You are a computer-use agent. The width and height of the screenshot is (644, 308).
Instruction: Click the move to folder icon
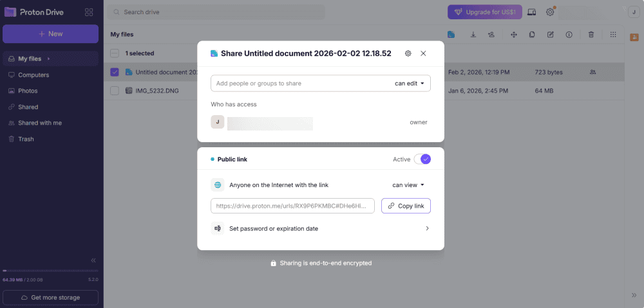click(514, 35)
